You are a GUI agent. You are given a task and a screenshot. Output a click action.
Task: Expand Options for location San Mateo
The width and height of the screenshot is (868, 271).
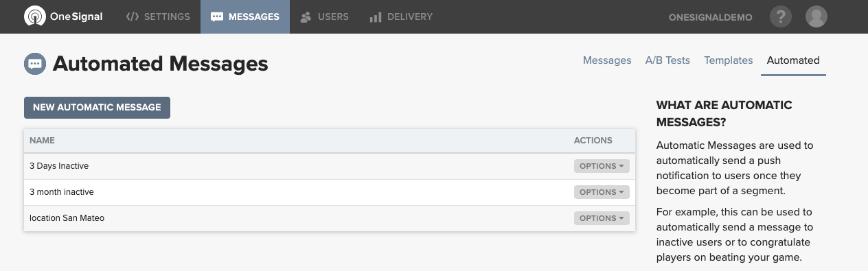602,218
